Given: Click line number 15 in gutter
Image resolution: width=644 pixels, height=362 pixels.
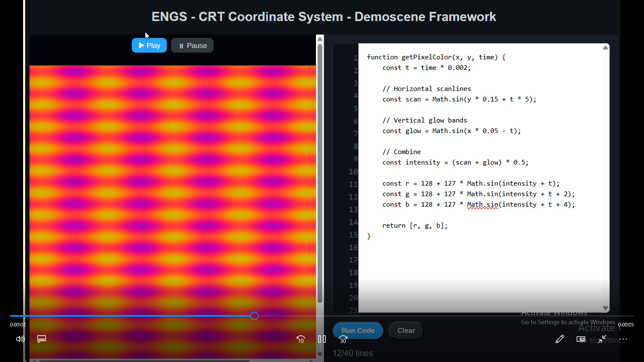Looking at the screenshot, I should click(x=353, y=235).
